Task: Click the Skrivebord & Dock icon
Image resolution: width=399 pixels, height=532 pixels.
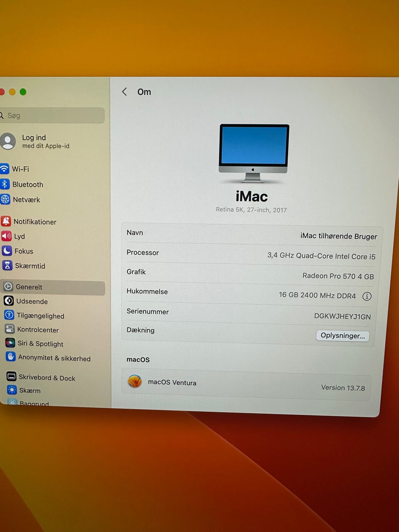Action: [12, 377]
